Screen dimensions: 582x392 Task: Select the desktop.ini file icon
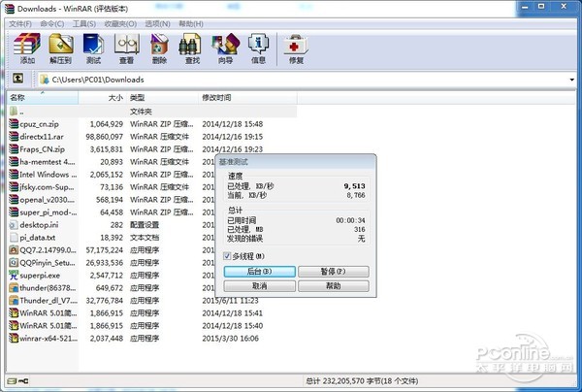point(14,225)
